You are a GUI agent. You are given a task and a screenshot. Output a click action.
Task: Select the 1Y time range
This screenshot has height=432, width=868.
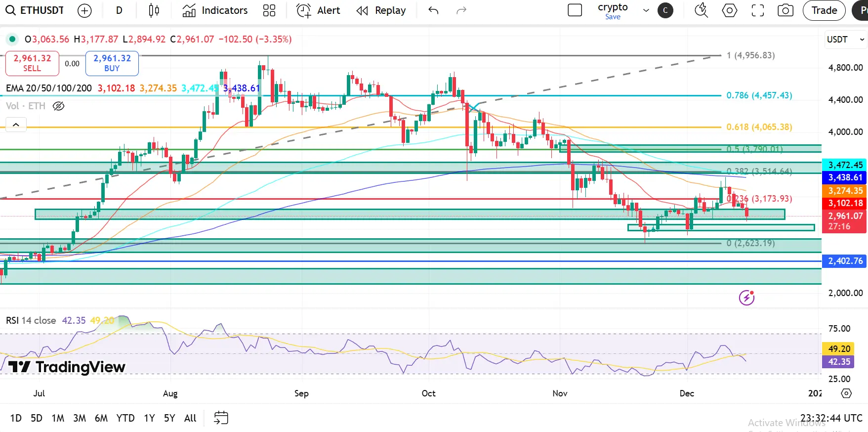click(x=149, y=418)
